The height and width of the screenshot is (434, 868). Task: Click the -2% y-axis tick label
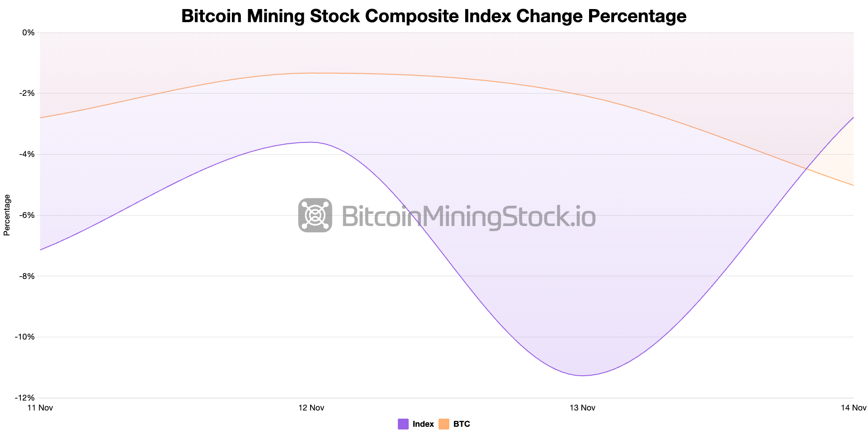coord(27,94)
